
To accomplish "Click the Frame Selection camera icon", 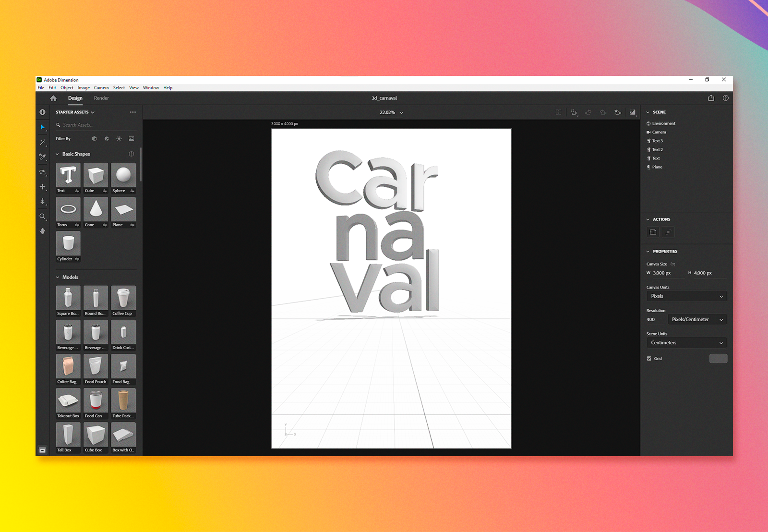I will (574, 112).
